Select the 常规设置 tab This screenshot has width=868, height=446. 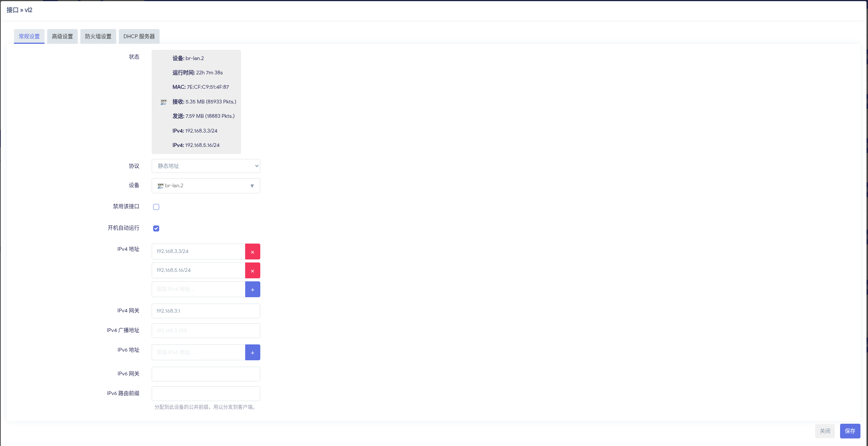click(x=29, y=37)
